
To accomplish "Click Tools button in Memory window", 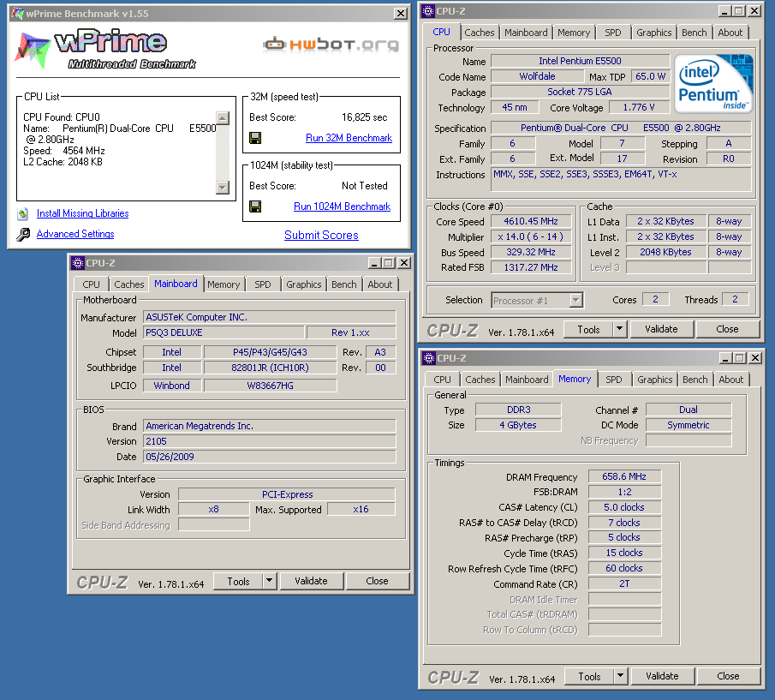I will 589,676.
